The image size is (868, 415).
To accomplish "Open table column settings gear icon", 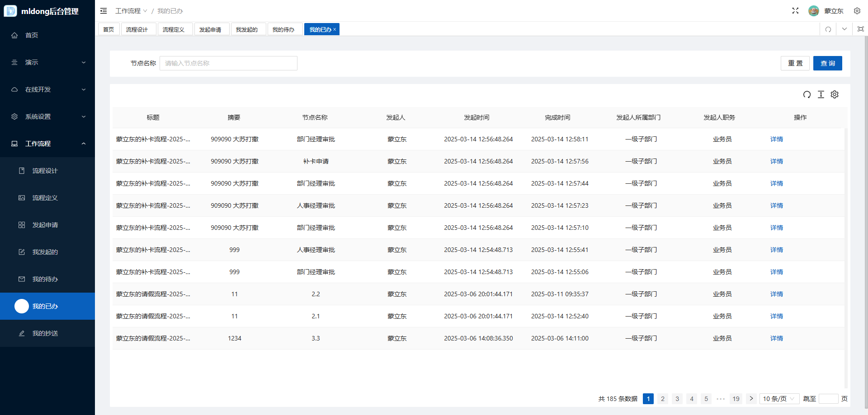I will tap(835, 94).
